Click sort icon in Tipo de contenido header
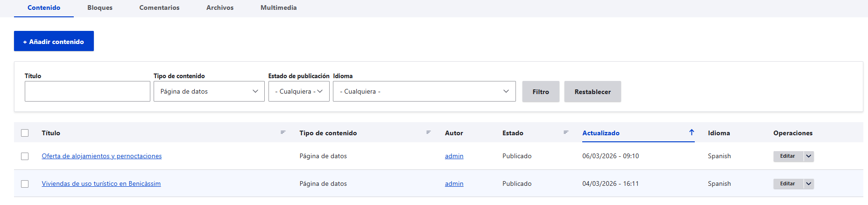The width and height of the screenshot is (868, 205). [x=428, y=132]
